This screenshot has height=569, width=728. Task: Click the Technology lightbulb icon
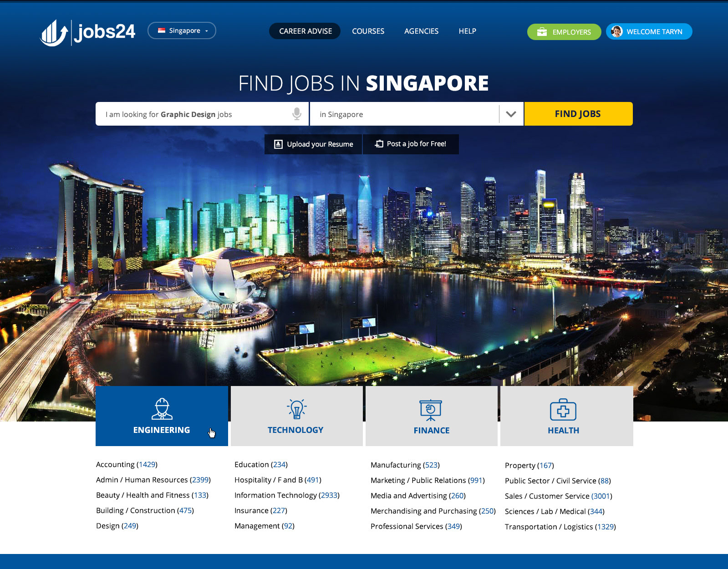coord(296,409)
